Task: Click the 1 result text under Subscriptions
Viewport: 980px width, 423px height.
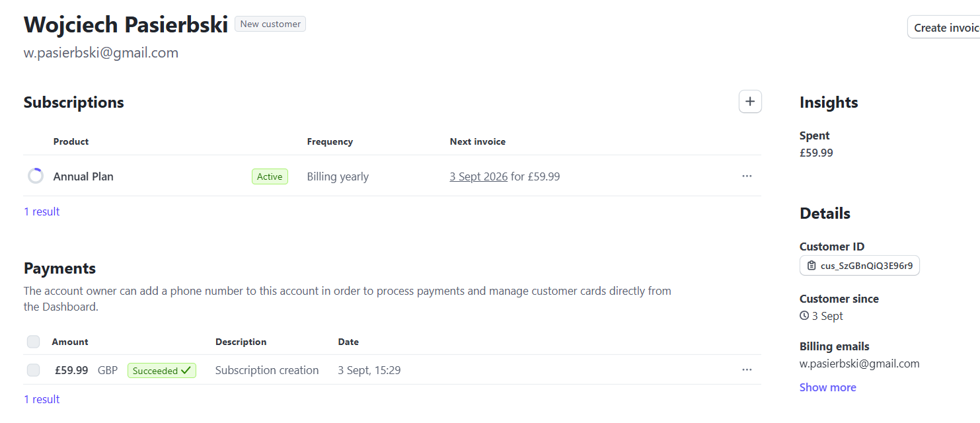Action: (x=42, y=211)
